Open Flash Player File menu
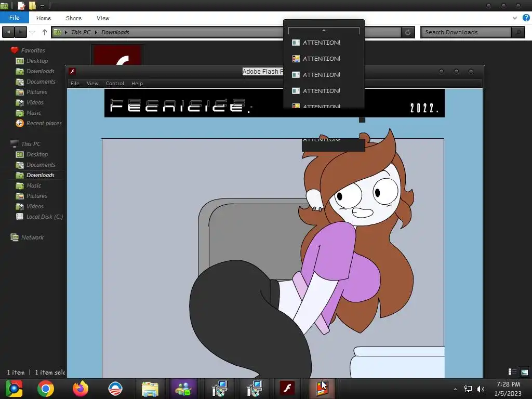This screenshot has height=399, width=532. tap(75, 84)
